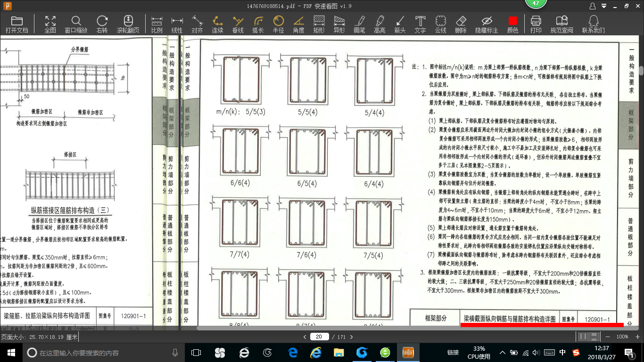Viewport: 644px width, 362px height.
Task: Open the Windows Start menu
Action: click(11, 352)
